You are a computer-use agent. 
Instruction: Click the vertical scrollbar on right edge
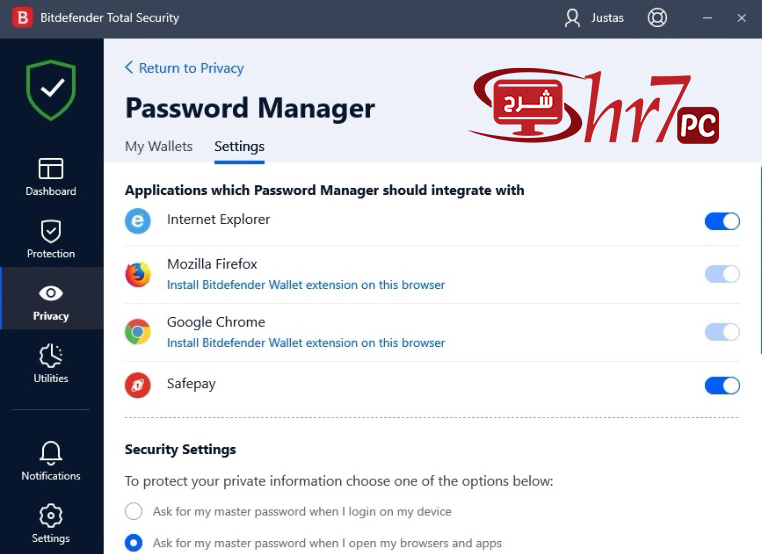click(760, 260)
